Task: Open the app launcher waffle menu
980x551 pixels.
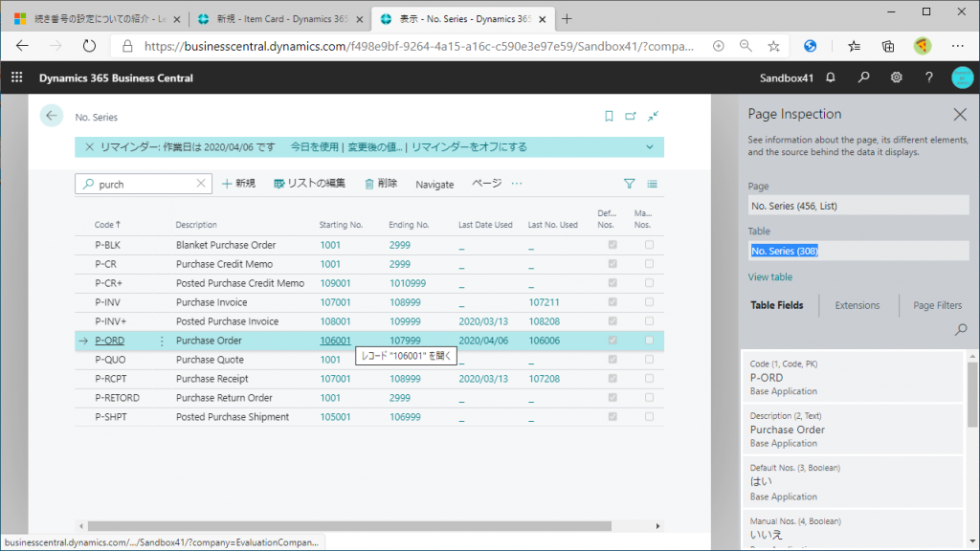Action: pos(17,77)
